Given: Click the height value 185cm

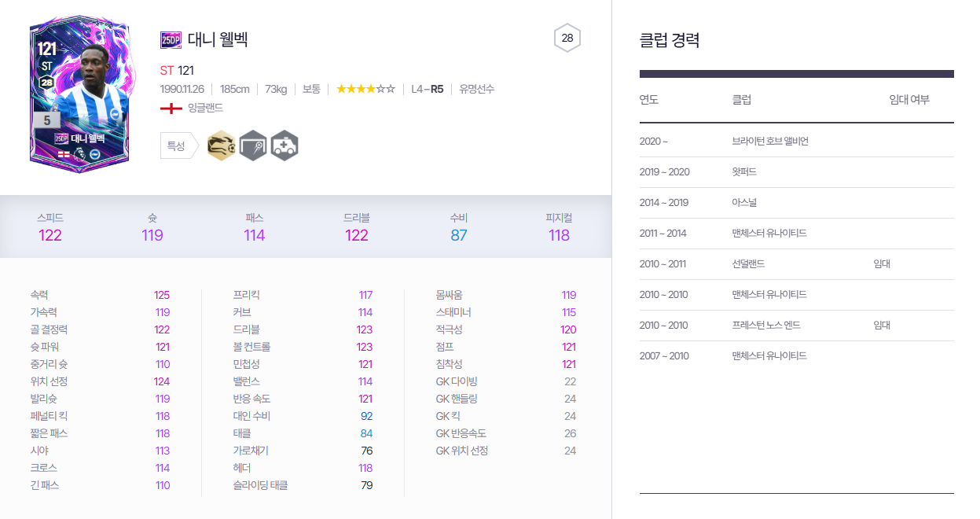Looking at the screenshot, I should tap(234, 89).
